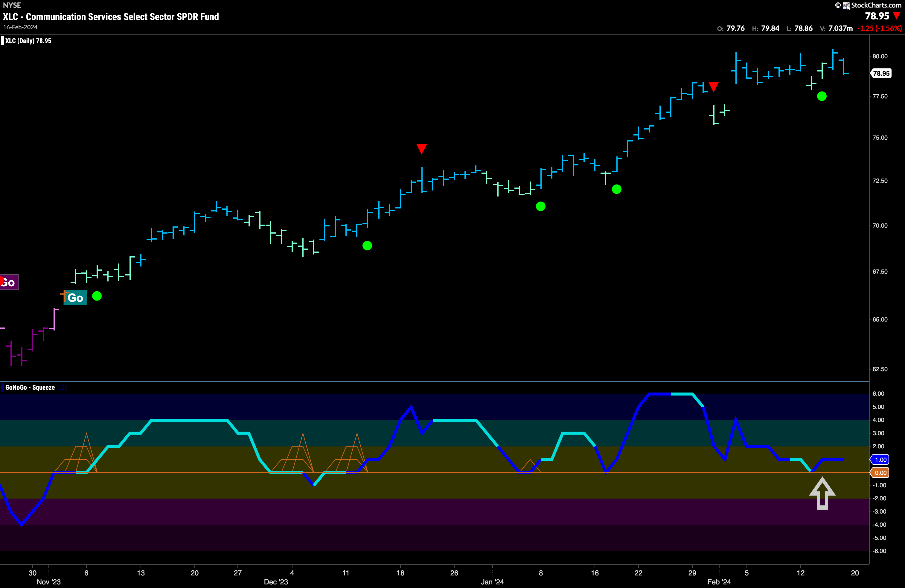Click the orange 0.00 zero-line value tag
The width and height of the screenshot is (905, 588).
tap(880, 473)
